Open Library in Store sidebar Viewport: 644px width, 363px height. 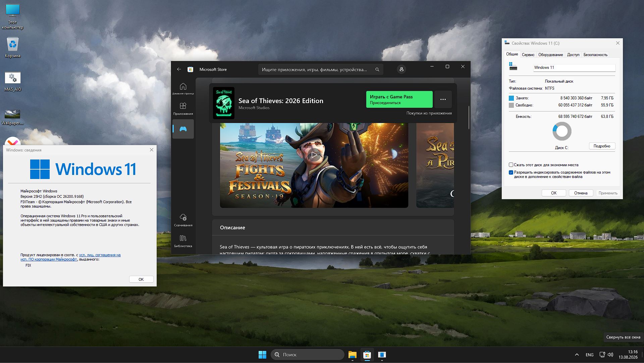pyautogui.click(x=183, y=241)
